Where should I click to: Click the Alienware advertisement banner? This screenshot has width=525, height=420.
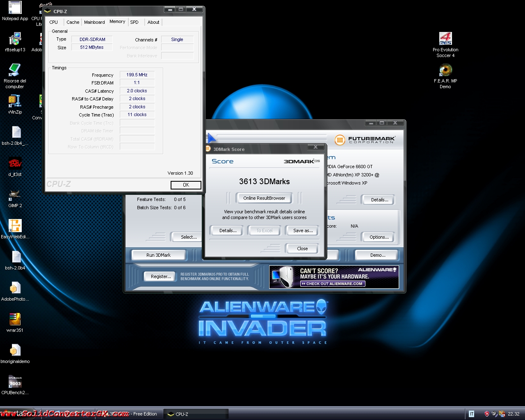pos(334,277)
